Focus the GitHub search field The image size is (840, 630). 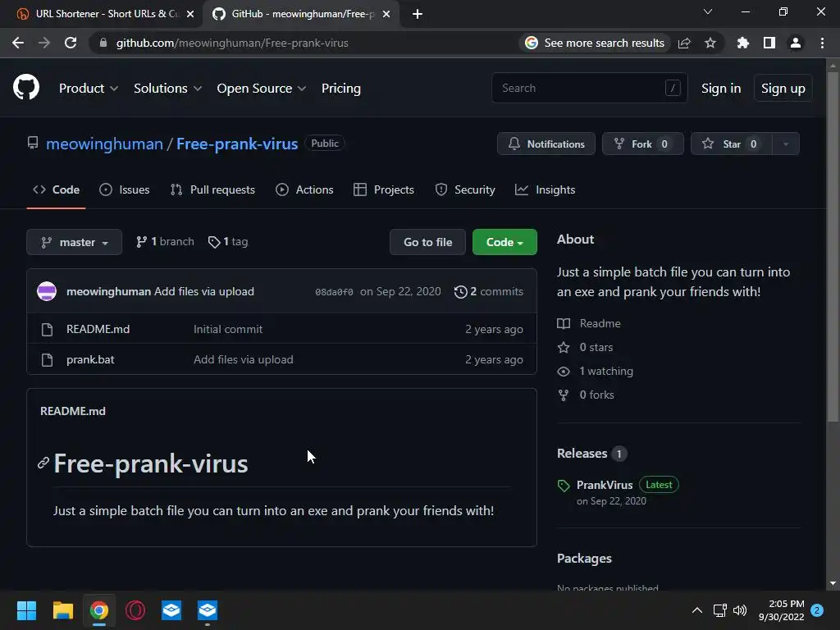589,88
